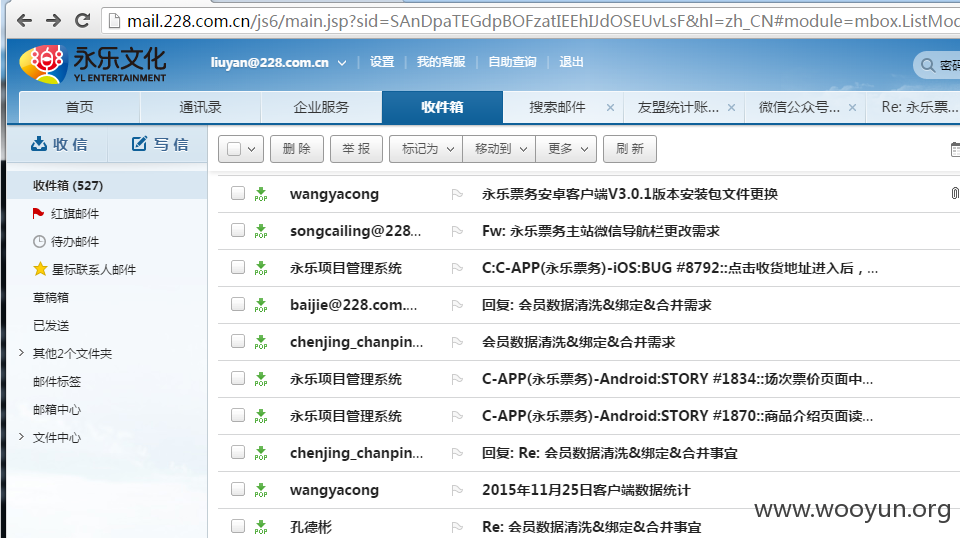Screen dimensions: 960x538
Task: Reload the page with refresh icon
Action: [82, 21]
